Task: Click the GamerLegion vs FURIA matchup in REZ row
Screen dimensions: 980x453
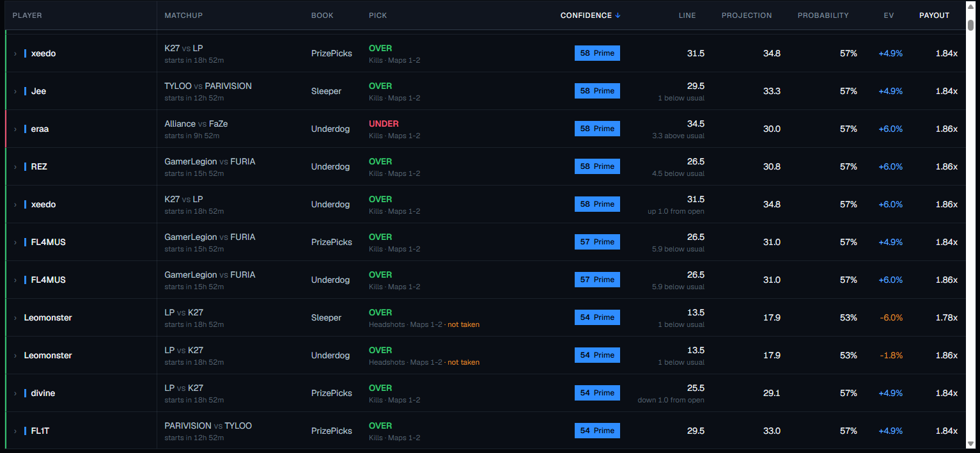Action: (x=210, y=161)
